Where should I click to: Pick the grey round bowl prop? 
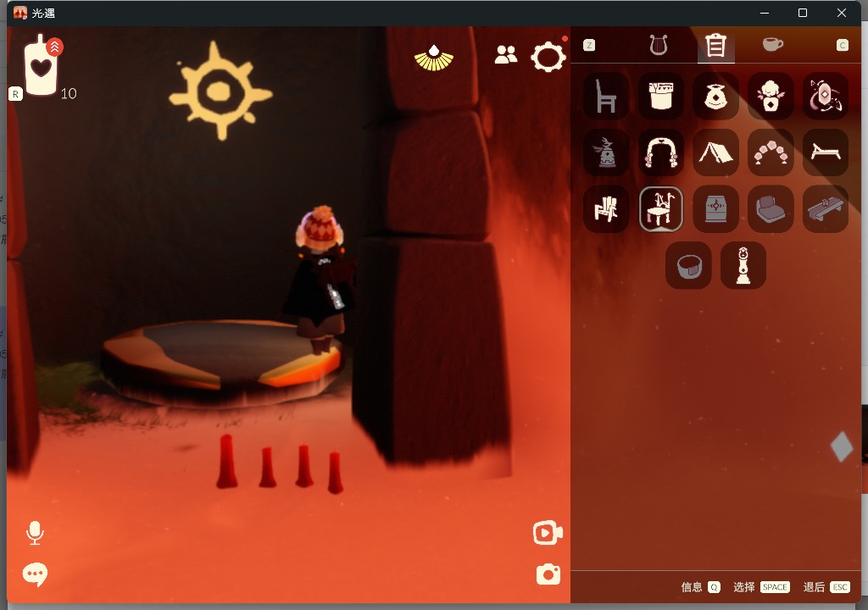click(x=688, y=265)
